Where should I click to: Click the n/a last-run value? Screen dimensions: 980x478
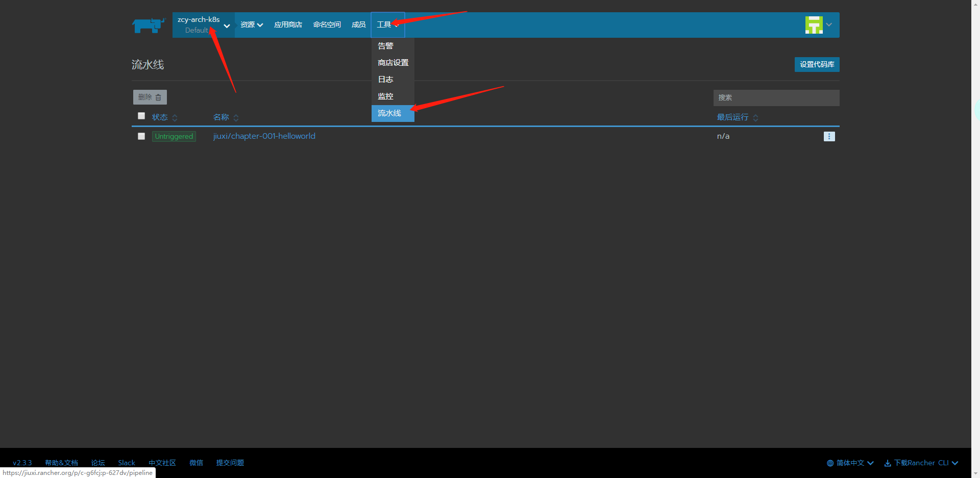pyautogui.click(x=723, y=136)
